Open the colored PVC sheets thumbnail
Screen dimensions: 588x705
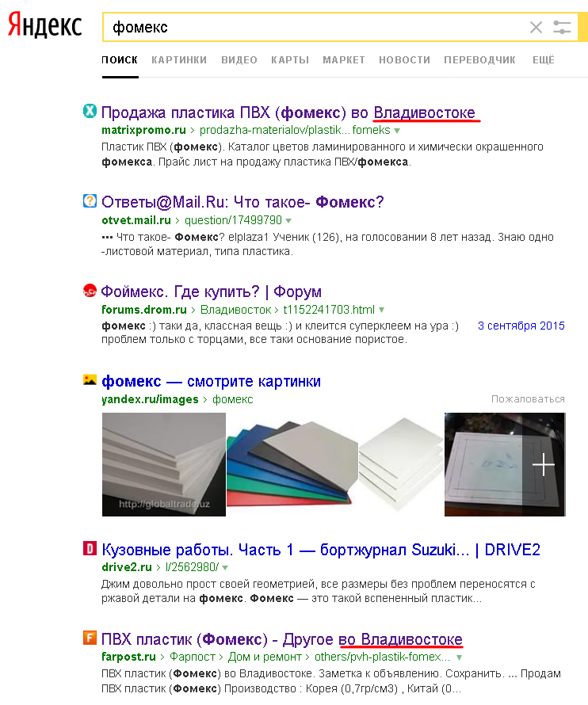pos(292,464)
